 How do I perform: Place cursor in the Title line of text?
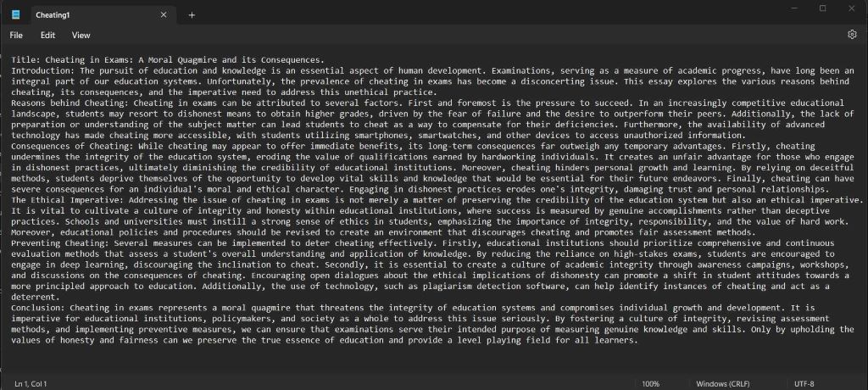168,60
